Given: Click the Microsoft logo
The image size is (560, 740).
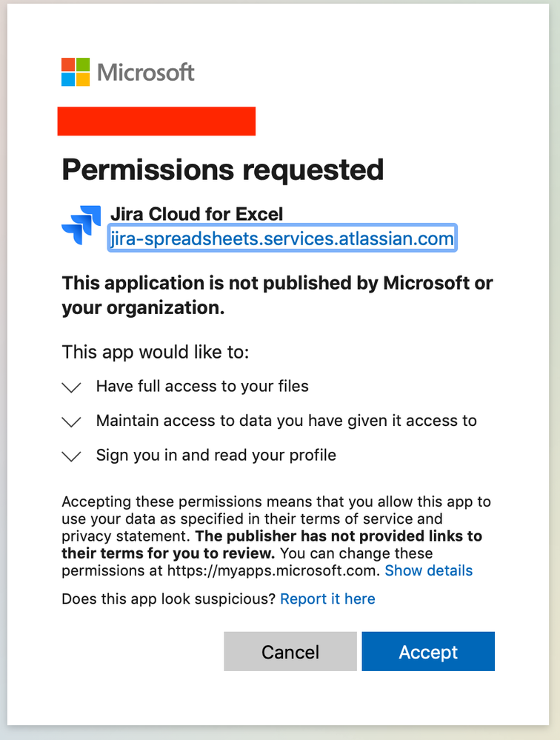Looking at the screenshot, I should point(126,72).
